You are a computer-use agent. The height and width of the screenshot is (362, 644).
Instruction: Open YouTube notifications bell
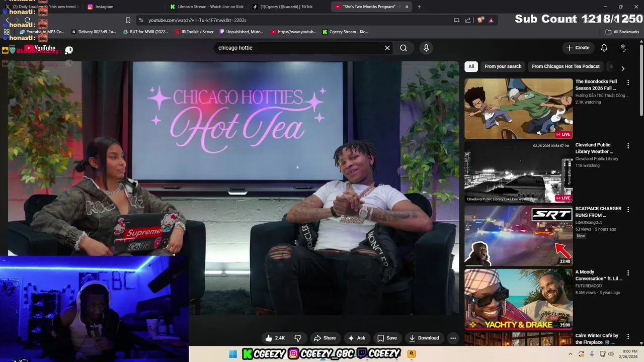(x=604, y=48)
